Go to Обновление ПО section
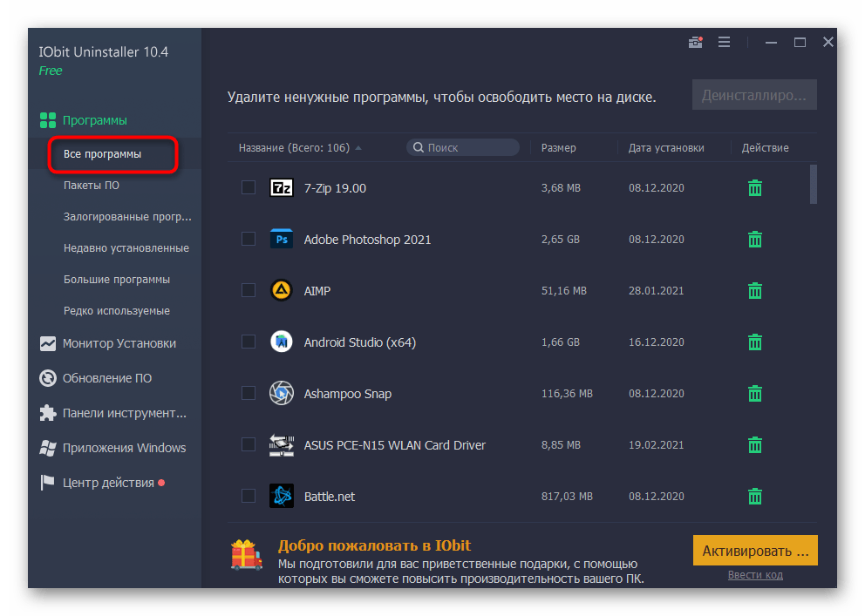865x616 pixels. tap(107, 378)
